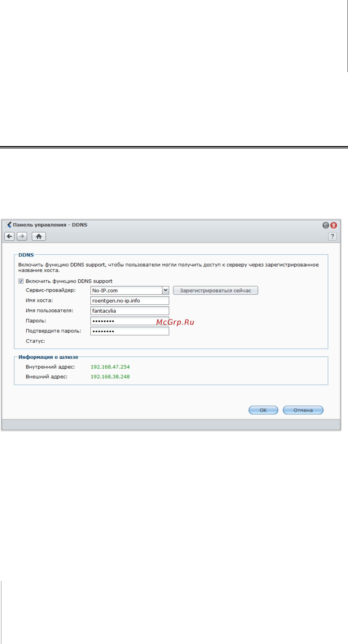This screenshot has width=348, height=644.
Task: Focus the Имя пользователя field fantacylia
Action: pos(130,311)
